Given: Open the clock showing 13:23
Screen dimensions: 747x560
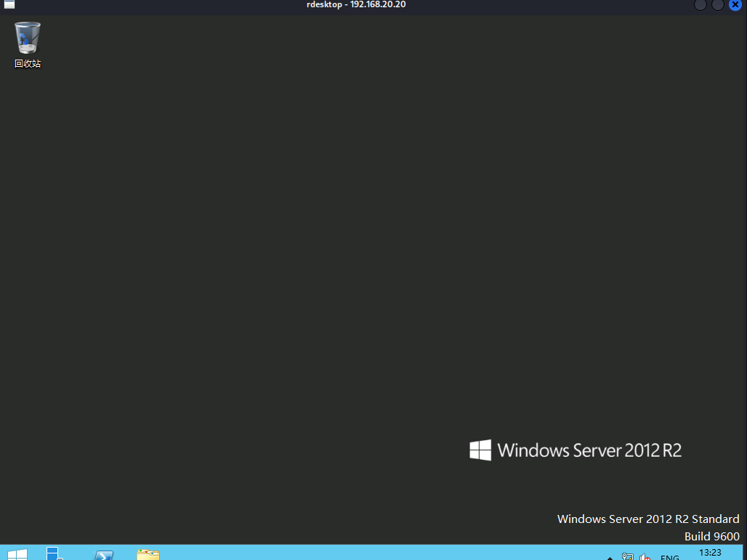Looking at the screenshot, I should tap(710, 553).
